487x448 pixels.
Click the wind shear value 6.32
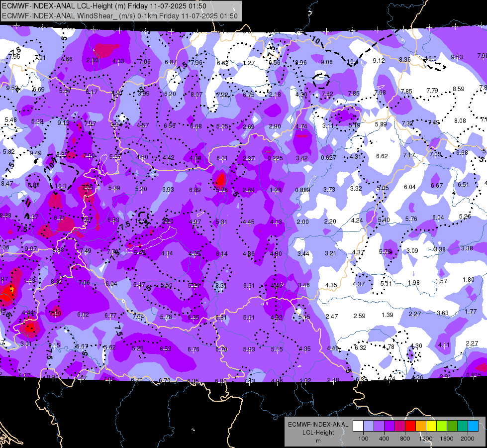361,347
